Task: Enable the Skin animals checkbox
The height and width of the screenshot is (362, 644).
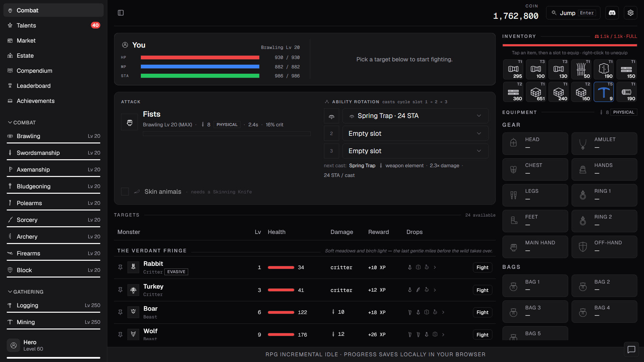Action: click(125, 191)
